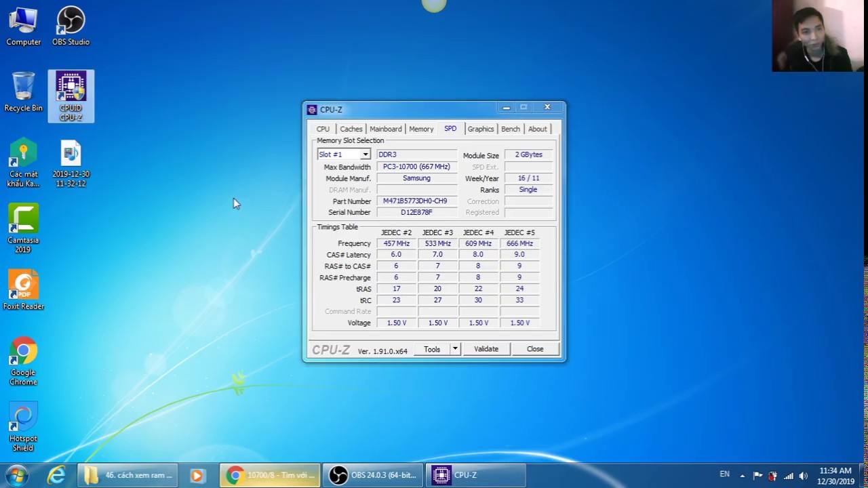Click the 609 MHz frequency cell
Screen dimensions: 868x488
(478, 243)
